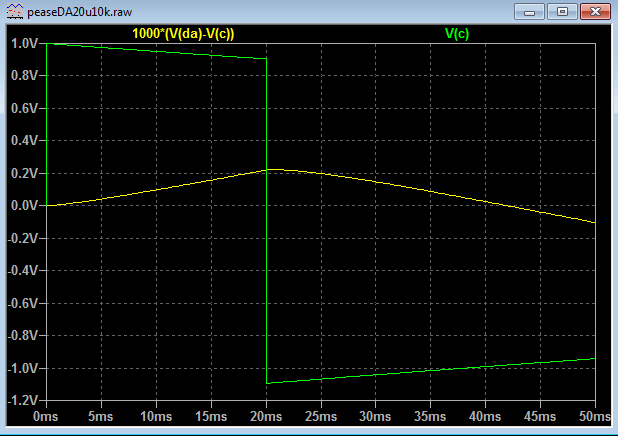This screenshot has width=618, height=436.
Task: Click the peaseDA20u10k.raw window title
Action: (80, 12)
